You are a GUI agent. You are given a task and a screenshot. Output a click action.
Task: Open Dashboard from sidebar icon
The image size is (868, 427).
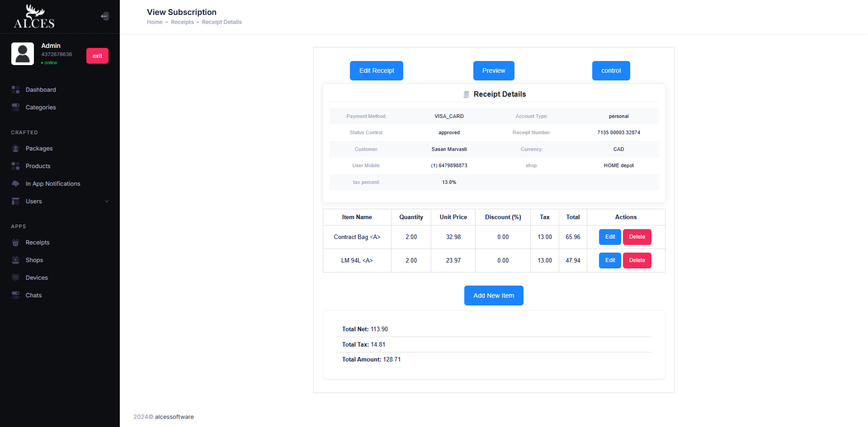pyautogui.click(x=15, y=90)
